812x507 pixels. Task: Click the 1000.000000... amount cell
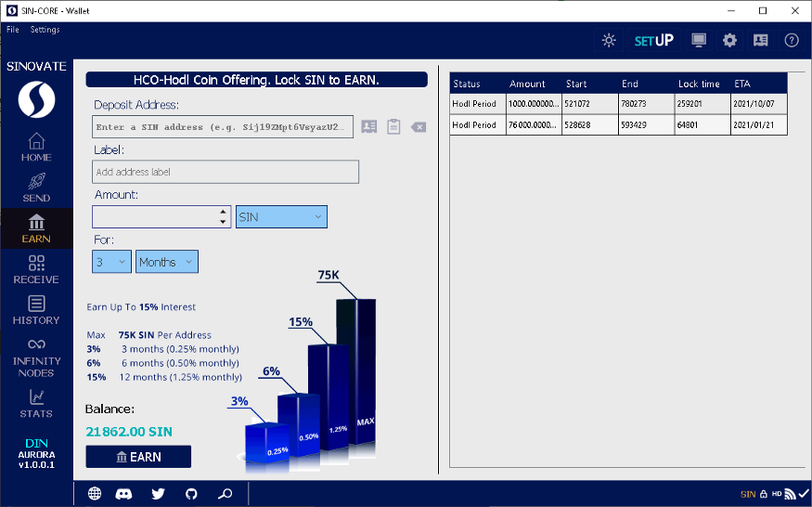pos(534,104)
